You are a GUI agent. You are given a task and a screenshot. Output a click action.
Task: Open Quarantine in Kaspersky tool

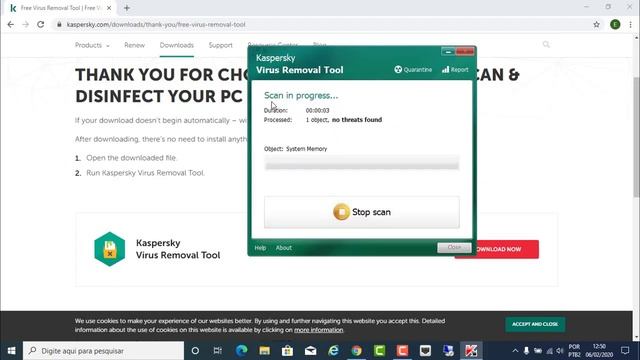[413, 70]
